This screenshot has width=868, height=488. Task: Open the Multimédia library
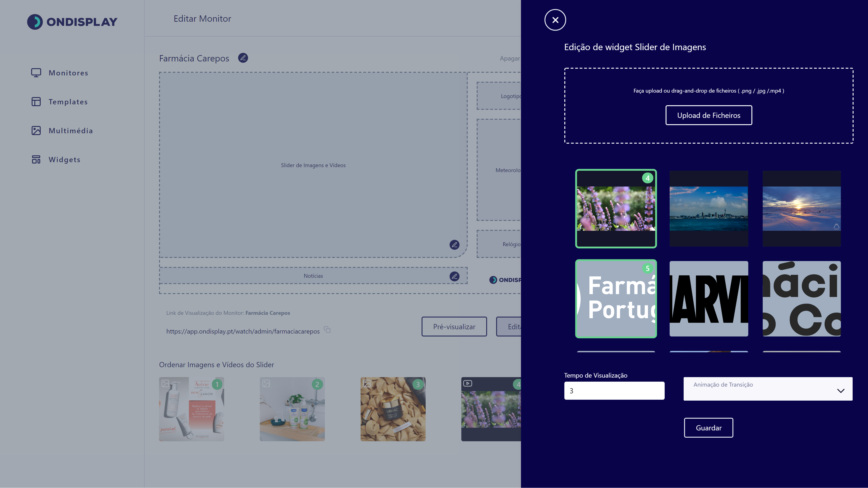click(70, 131)
